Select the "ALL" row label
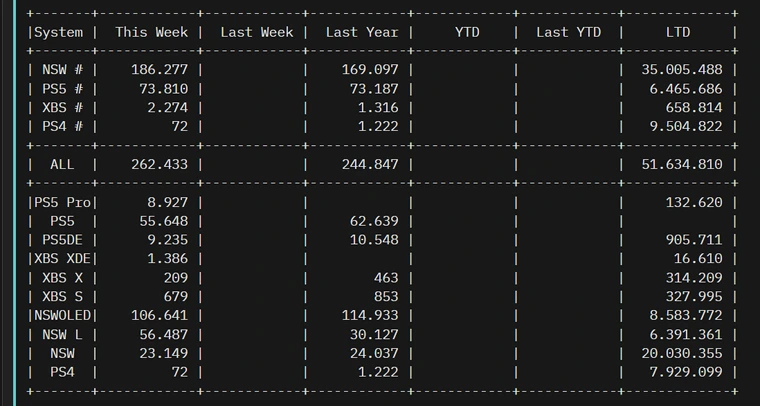760x406 pixels. [63, 165]
